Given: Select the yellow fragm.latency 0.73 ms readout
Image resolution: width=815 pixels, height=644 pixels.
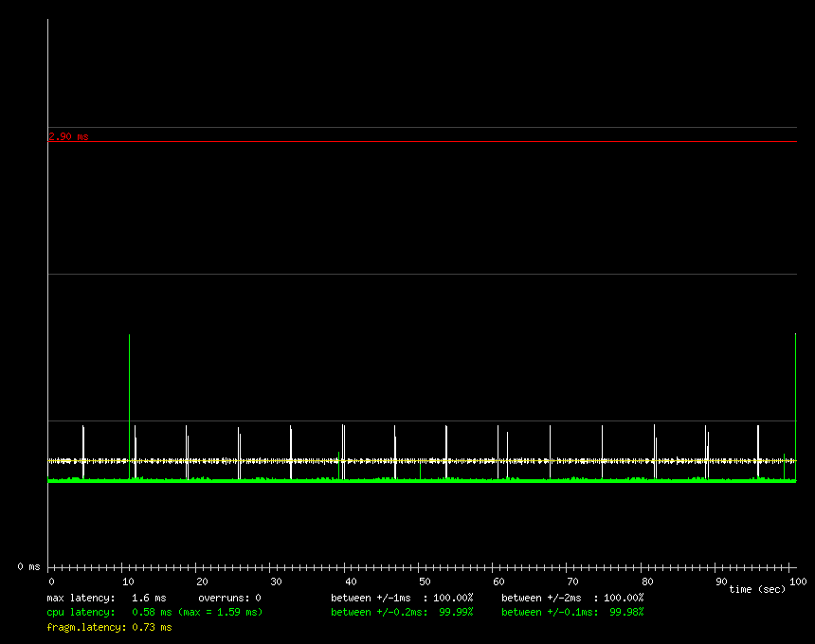Looking at the screenshot, I should point(109,626).
